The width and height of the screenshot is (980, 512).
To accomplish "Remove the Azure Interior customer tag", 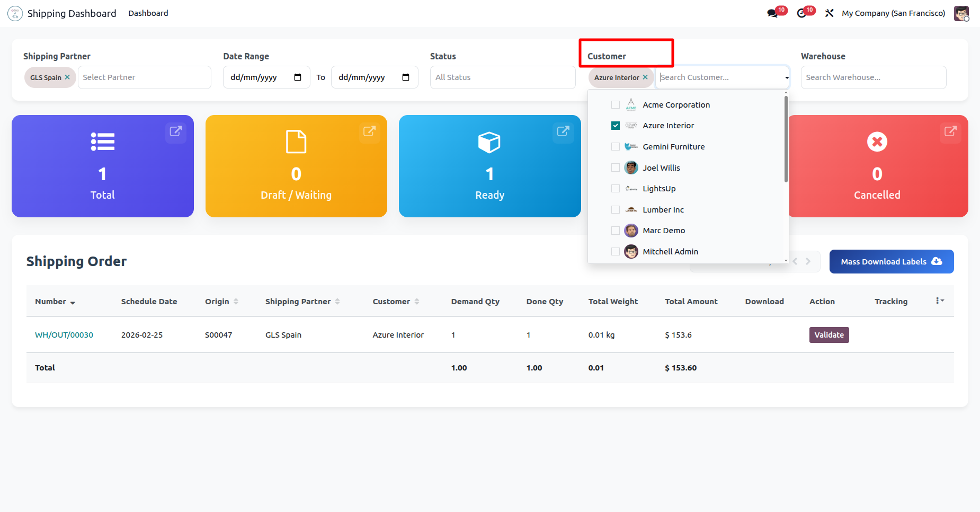I will 645,77.
